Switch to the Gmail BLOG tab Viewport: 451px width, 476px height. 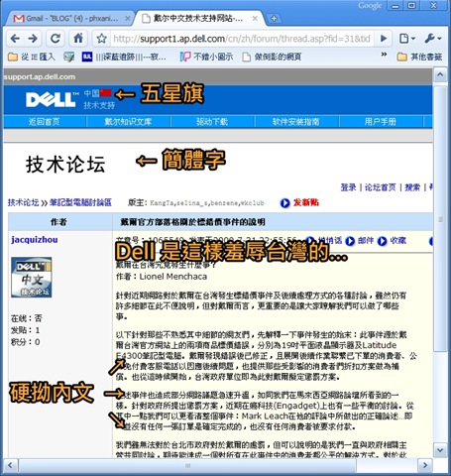(x=68, y=19)
